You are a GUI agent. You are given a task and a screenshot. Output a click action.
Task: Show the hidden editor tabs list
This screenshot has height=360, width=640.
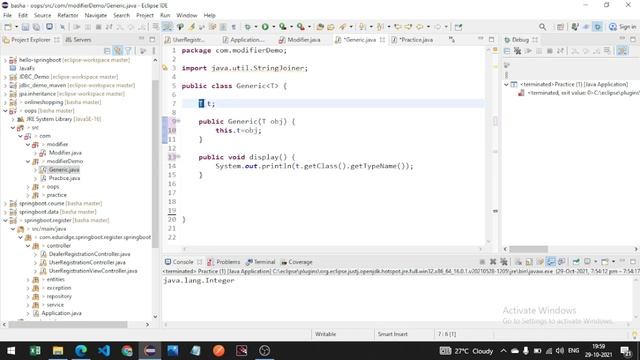coord(451,40)
